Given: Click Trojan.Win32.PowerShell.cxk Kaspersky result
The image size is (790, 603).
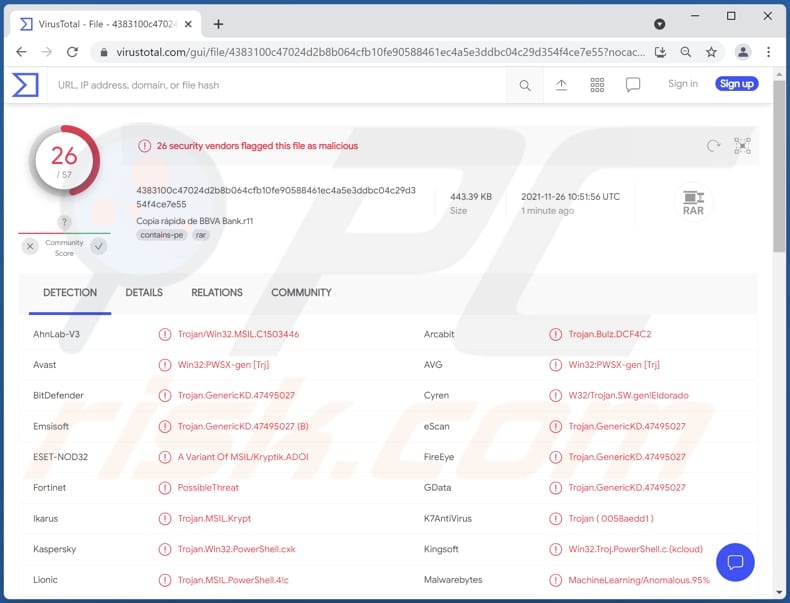Looking at the screenshot, I should pos(236,549).
